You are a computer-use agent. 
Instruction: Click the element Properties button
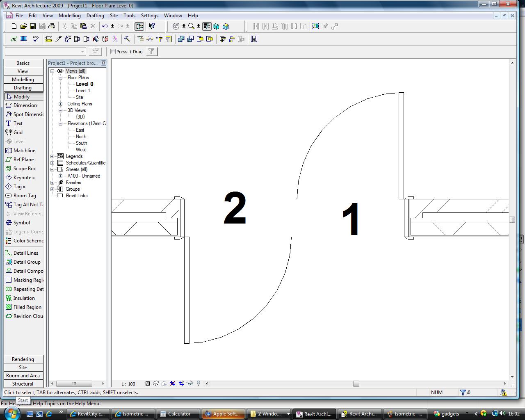tap(95, 51)
